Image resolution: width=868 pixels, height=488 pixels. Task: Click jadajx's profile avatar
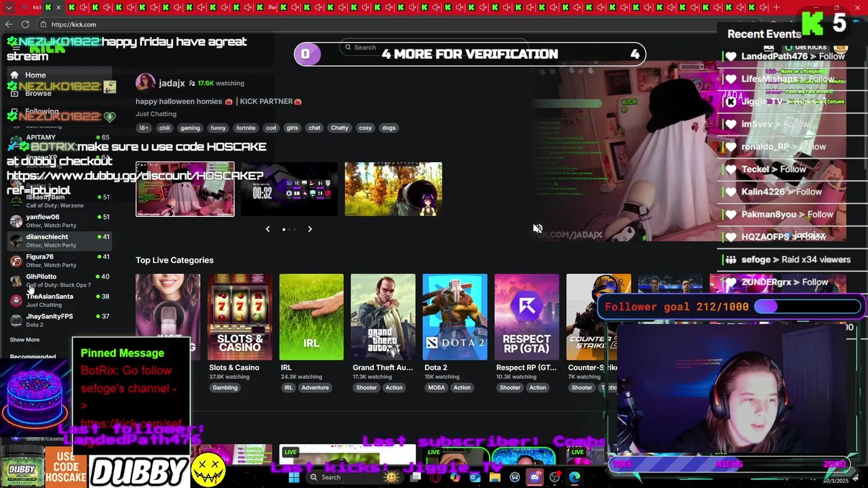coord(145,83)
